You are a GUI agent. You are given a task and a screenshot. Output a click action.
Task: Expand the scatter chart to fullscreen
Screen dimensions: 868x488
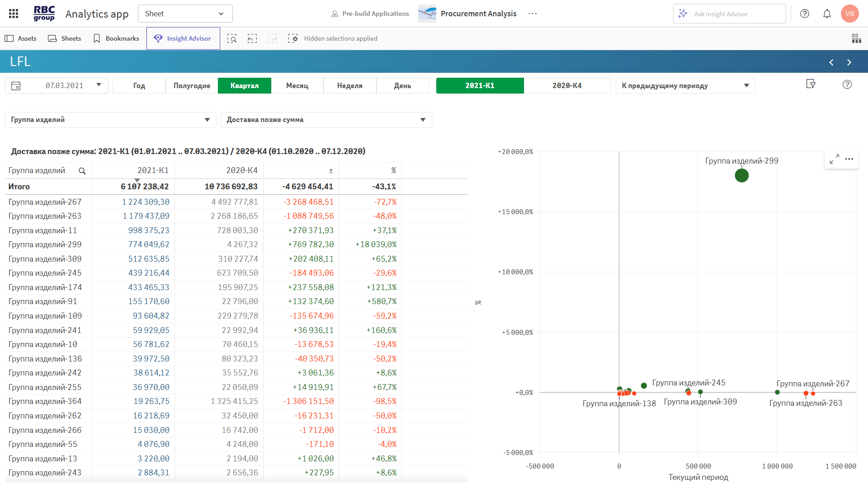coord(834,159)
